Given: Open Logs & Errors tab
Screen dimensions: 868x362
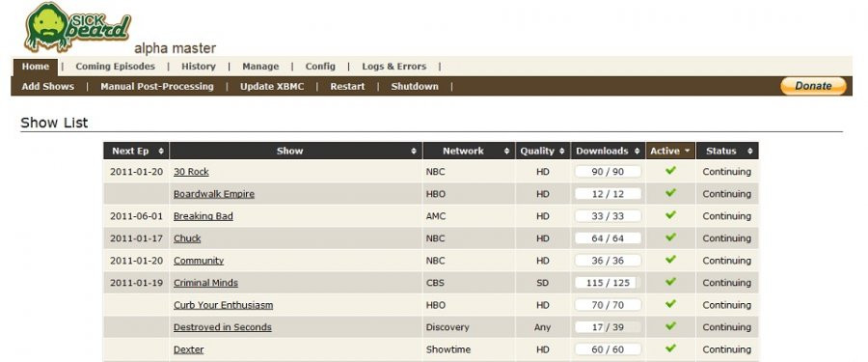Looking at the screenshot, I should click(x=394, y=67).
